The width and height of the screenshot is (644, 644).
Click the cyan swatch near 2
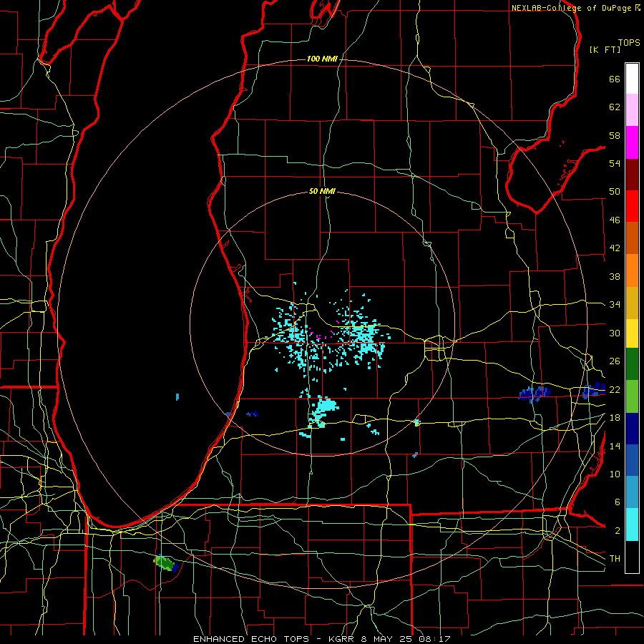pyautogui.click(x=632, y=525)
